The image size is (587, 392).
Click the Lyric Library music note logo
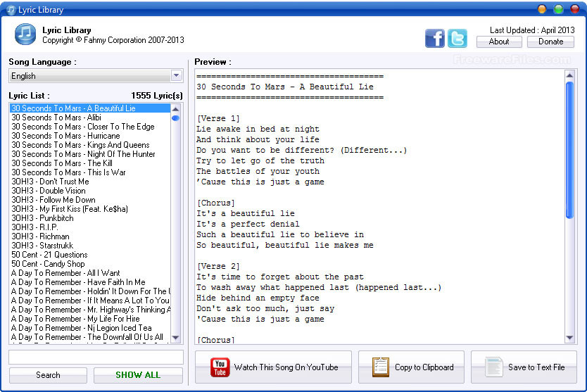click(x=25, y=34)
